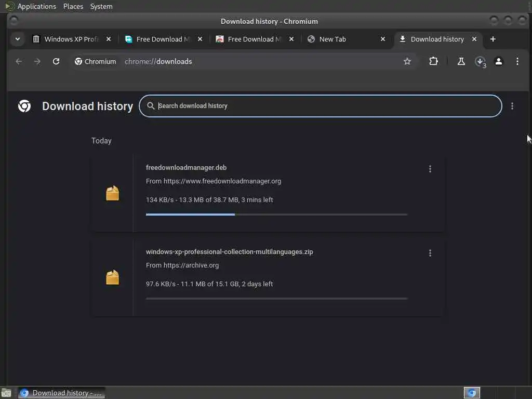Image resolution: width=532 pixels, height=399 pixels.
Task: Click the Chromium site info chip in address bar
Action: 96,61
